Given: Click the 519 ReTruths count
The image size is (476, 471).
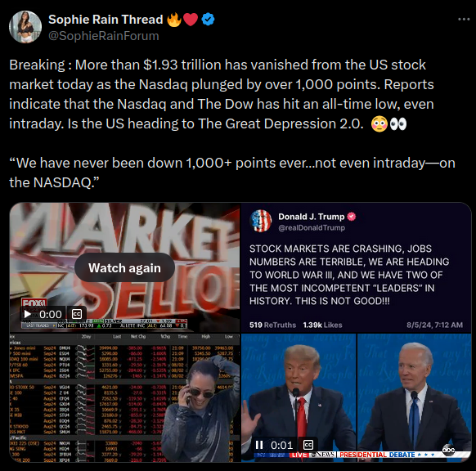Looking at the screenshot, I should 272,325.
